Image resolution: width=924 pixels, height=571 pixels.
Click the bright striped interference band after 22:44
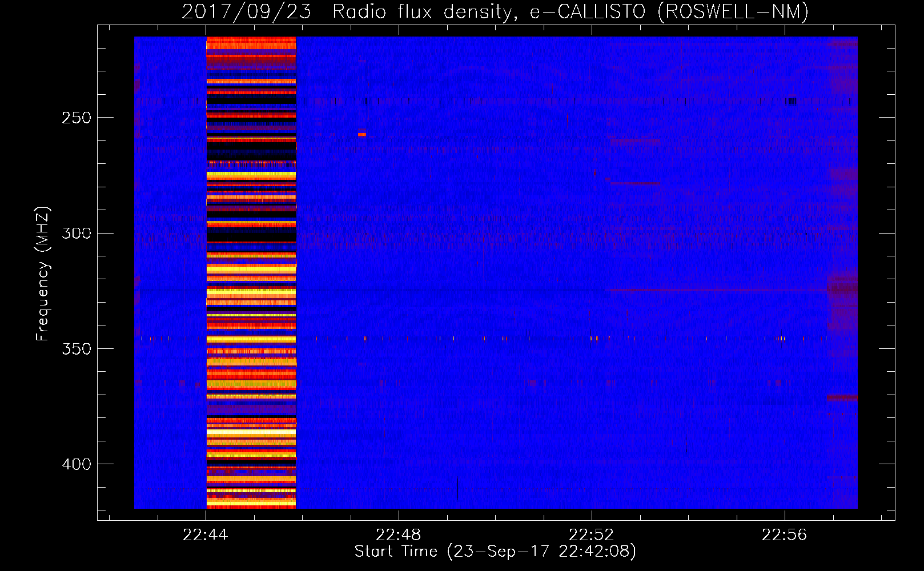tap(251, 272)
